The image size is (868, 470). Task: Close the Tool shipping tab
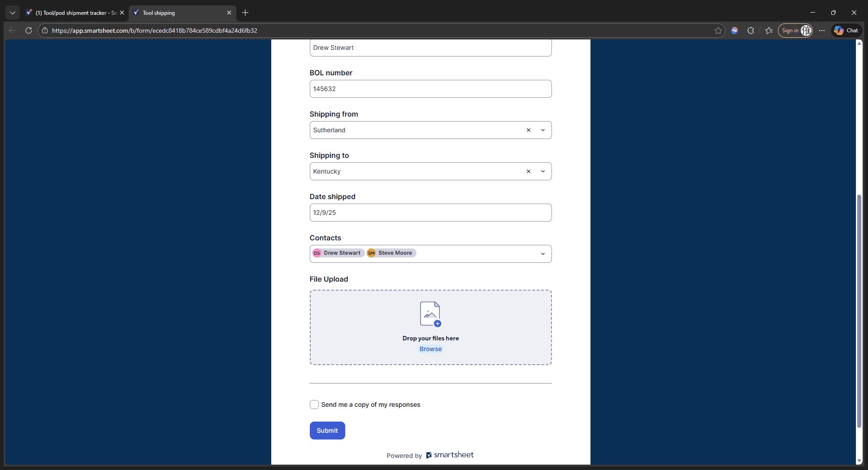click(229, 13)
